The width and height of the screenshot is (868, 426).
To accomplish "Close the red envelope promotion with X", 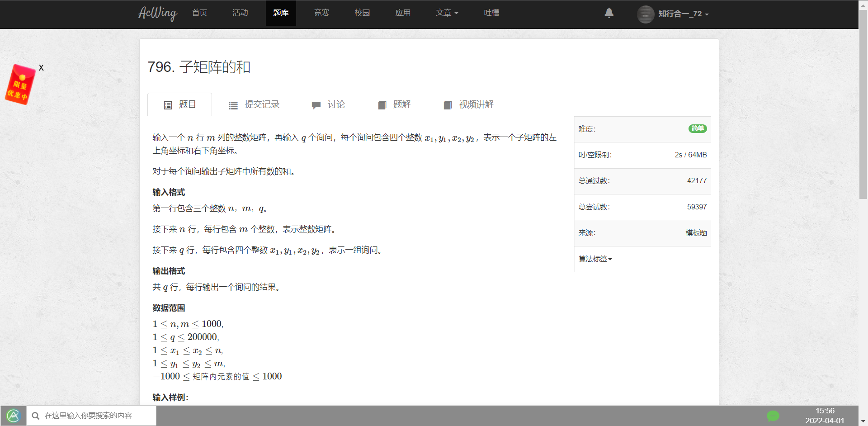I will (x=41, y=67).
